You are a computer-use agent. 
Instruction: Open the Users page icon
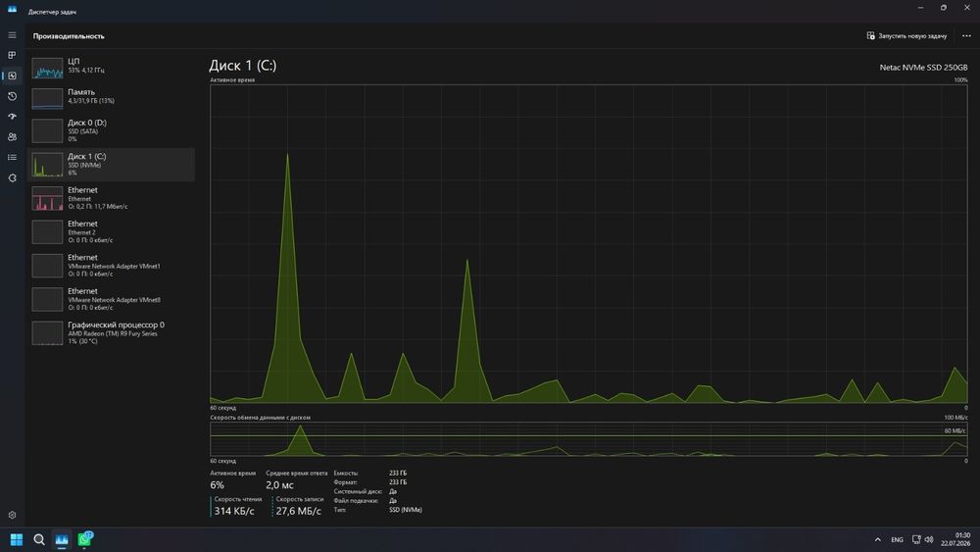click(x=12, y=137)
